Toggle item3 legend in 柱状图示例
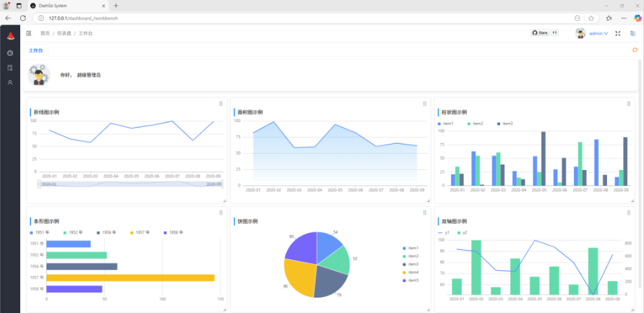 (506, 124)
